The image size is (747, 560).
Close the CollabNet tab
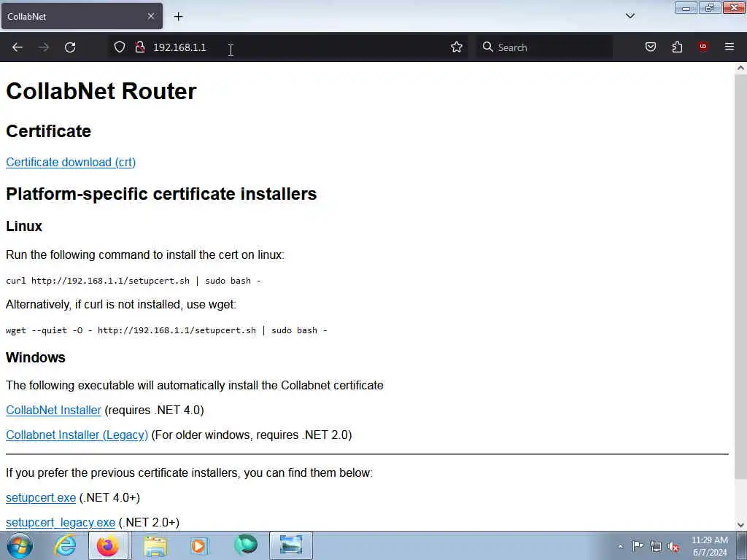151,16
